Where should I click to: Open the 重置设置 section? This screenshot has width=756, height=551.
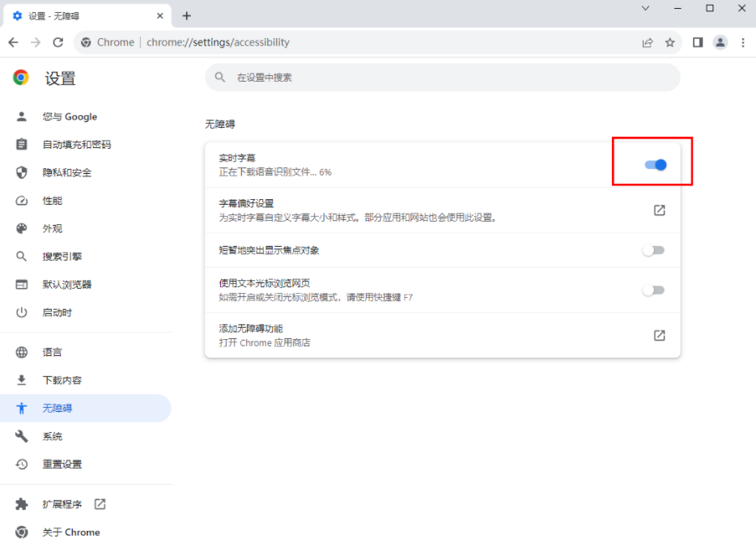tap(86, 464)
